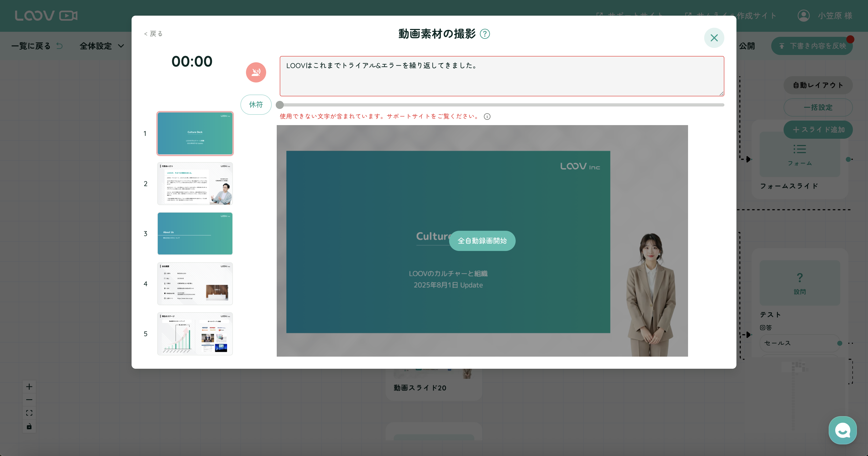Viewport: 868px width, 456px height.
Task: Click canvas zoom out minus icon
Action: 29,400
